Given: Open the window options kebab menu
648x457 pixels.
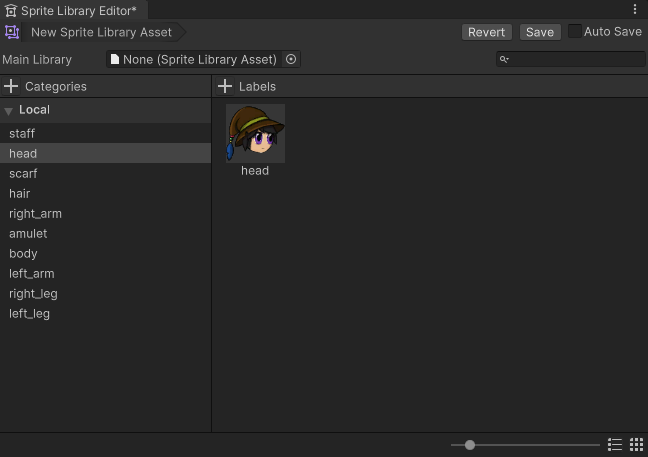Looking at the screenshot, I should coord(635,10).
